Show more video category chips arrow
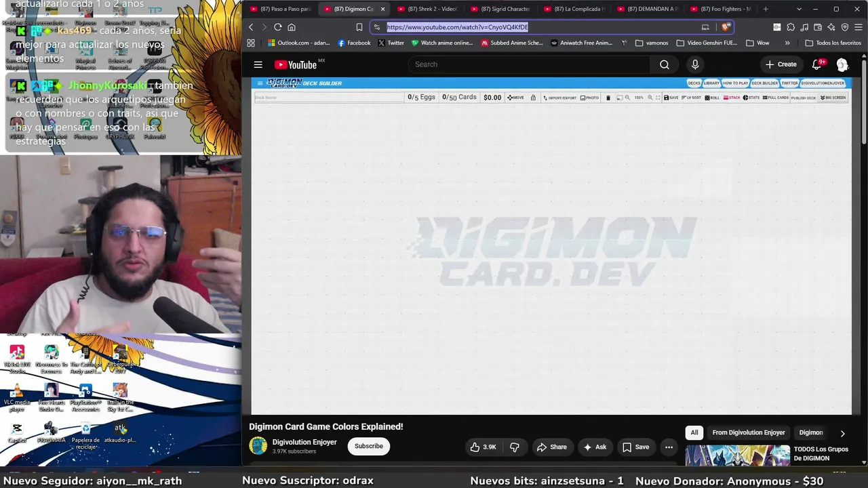This screenshot has width=868, height=488. pyautogui.click(x=842, y=433)
